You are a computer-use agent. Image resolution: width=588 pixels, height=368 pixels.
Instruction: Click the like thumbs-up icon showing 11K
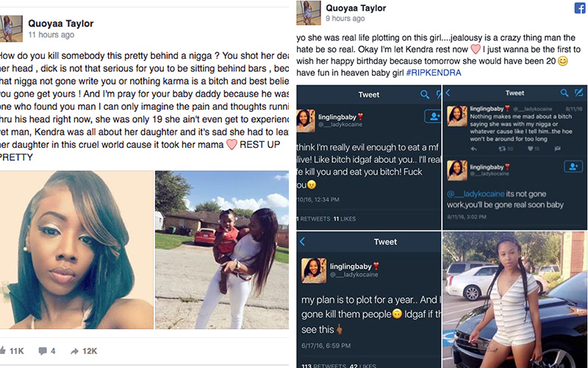(x=3, y=350)
